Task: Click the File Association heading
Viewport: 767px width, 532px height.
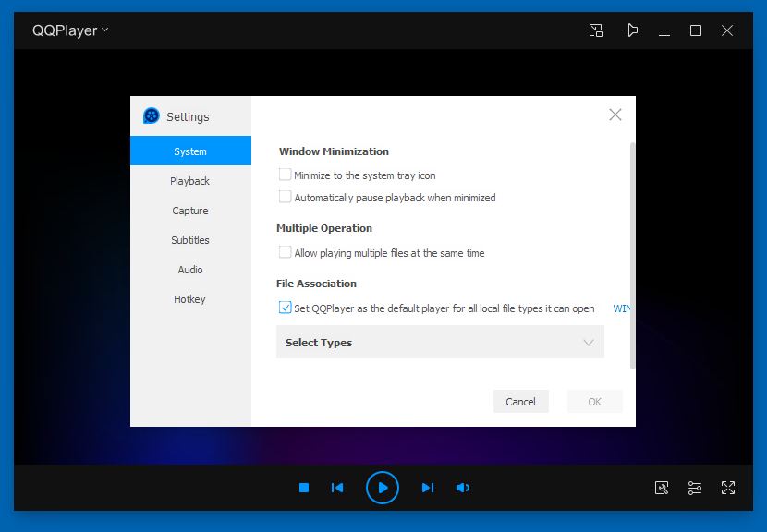Action: point(316,284)
